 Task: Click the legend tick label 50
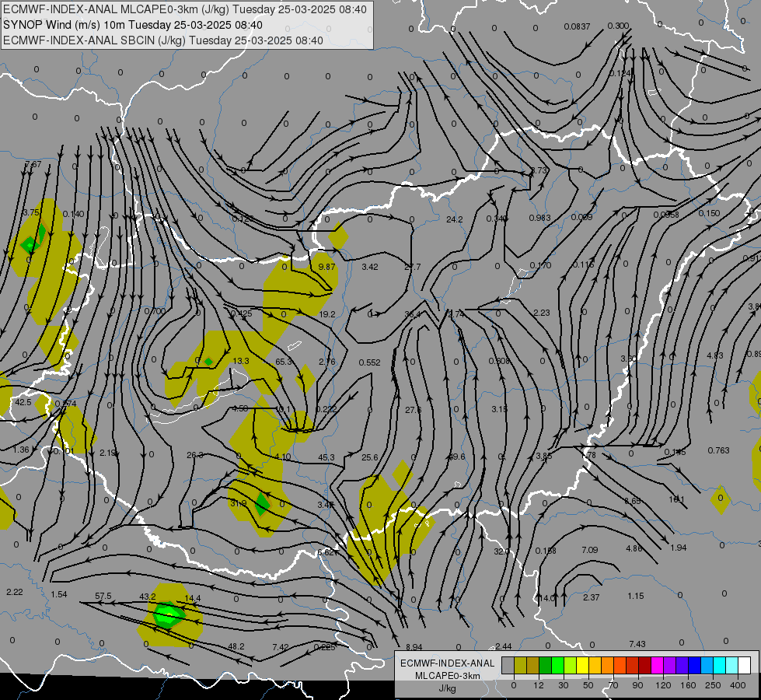[x=588, y=685]
